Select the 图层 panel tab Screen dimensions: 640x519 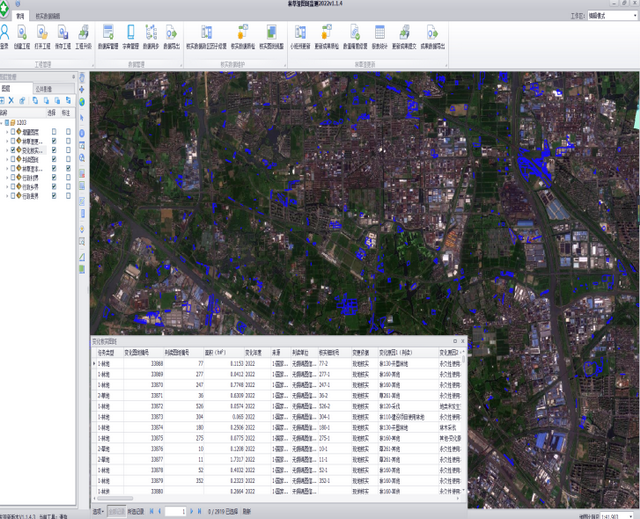pyautogui.click(x=16, y=89)
